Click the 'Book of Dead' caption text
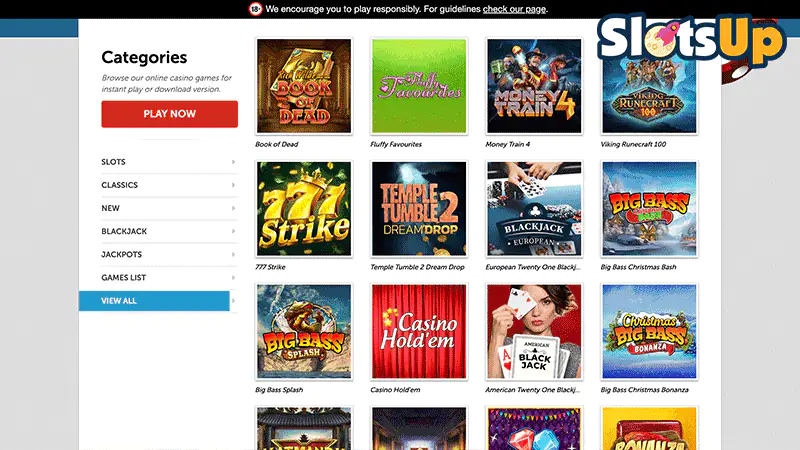Image resolution: width=800 pixels, height=450 pixels. [x=277, y=144]
